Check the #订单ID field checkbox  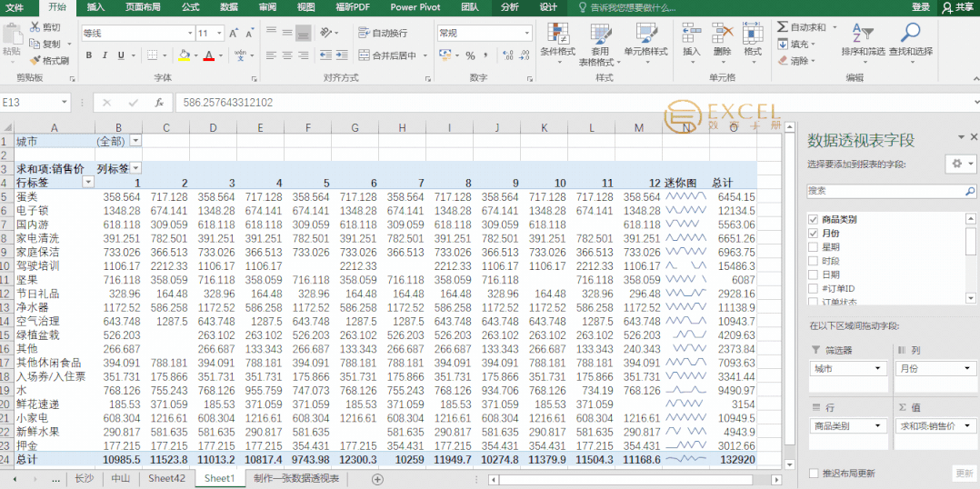click(x=813, y=288)
